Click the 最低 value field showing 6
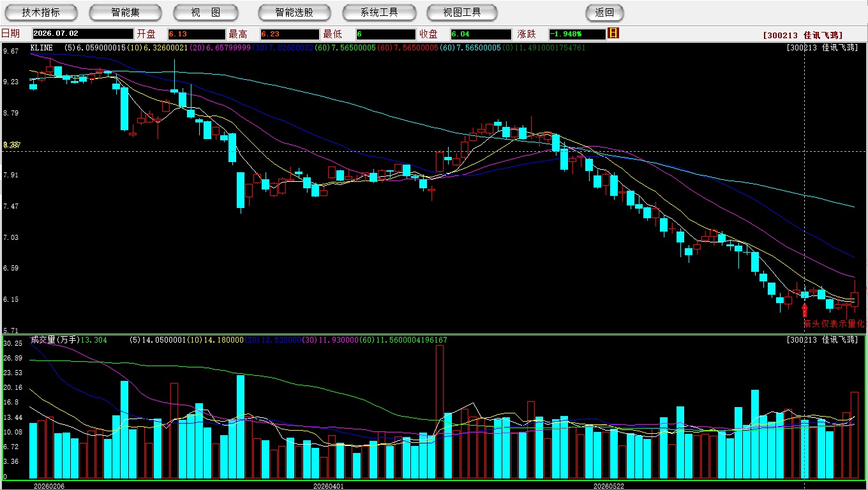Viewport: 868px width, 490px height. tap(386, 34)
